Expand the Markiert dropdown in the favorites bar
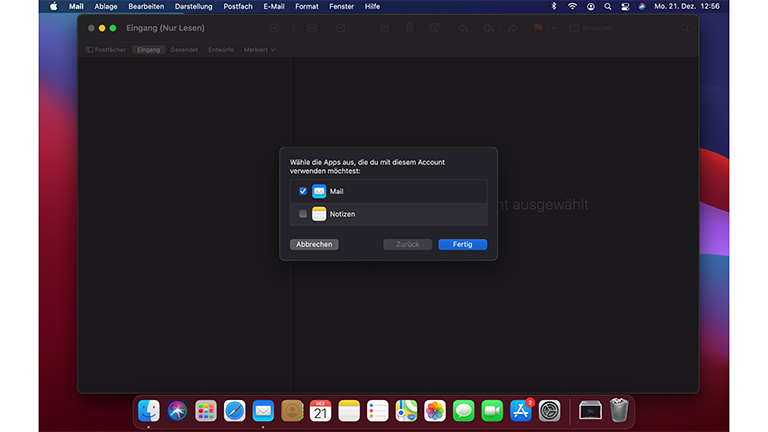The width and height of the screenshot is (768, 432). tap(259, 49)
